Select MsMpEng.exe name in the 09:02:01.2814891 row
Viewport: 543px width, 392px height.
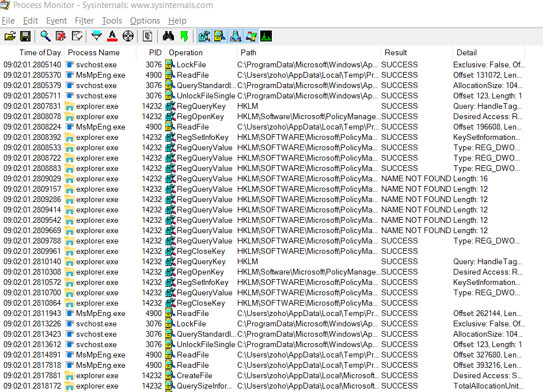100,355
